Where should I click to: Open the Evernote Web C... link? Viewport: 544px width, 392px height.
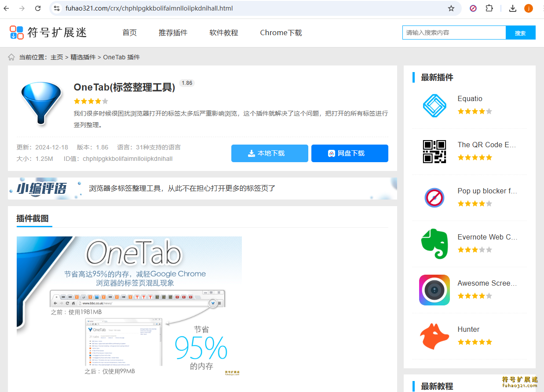point(487,237)
